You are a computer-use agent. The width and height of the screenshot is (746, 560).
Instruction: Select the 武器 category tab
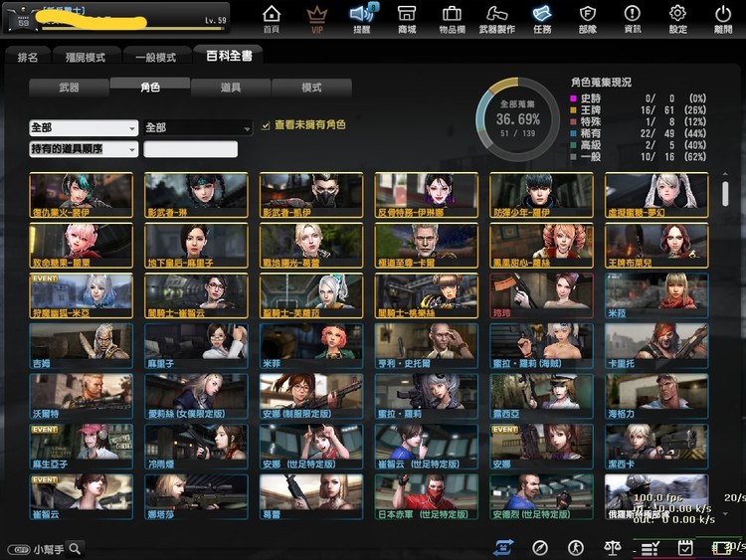(69, 88)
